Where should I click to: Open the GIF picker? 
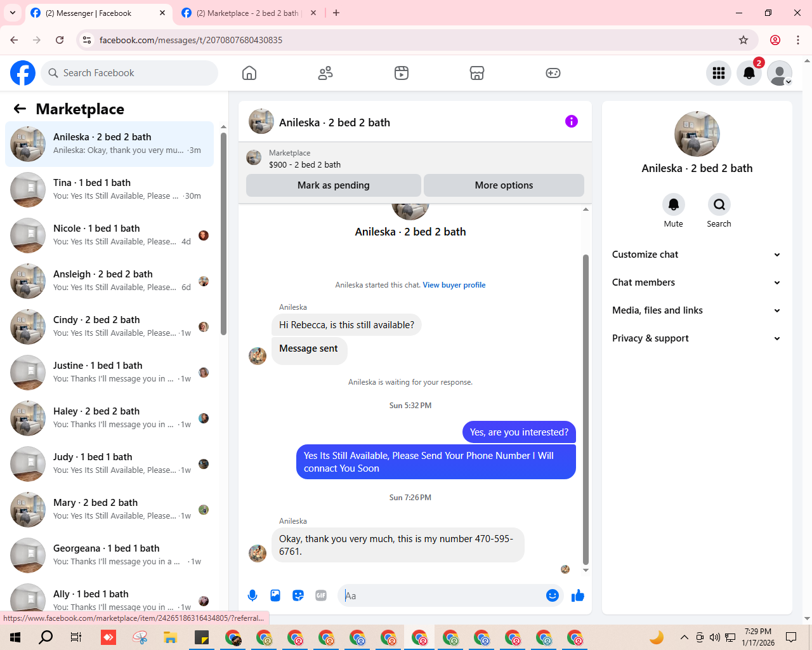(x=321, y=595)
